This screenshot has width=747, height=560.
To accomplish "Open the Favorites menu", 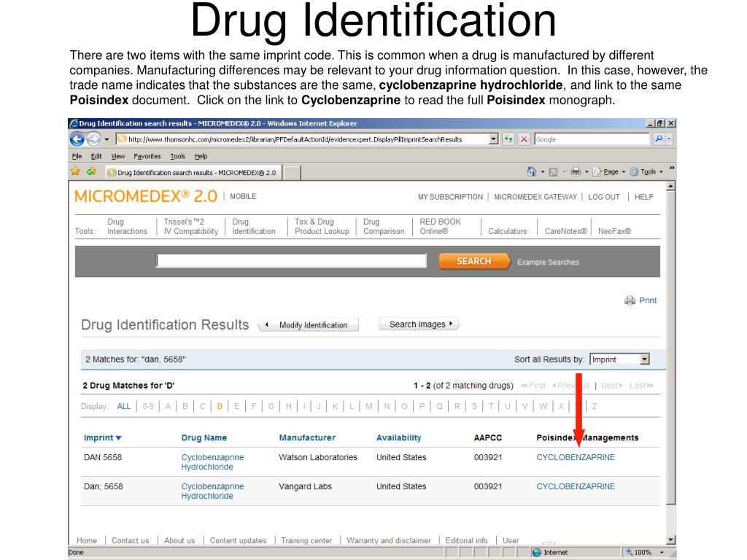I will 147,156.
